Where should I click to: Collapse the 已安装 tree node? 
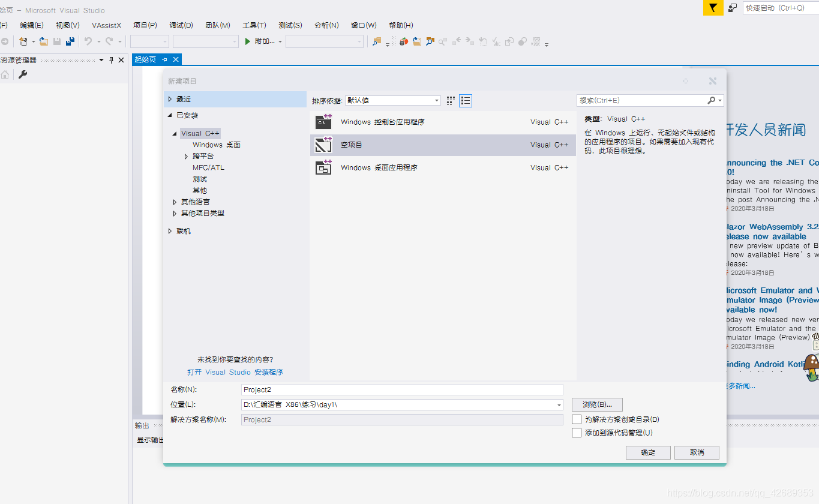pos(170,115)
